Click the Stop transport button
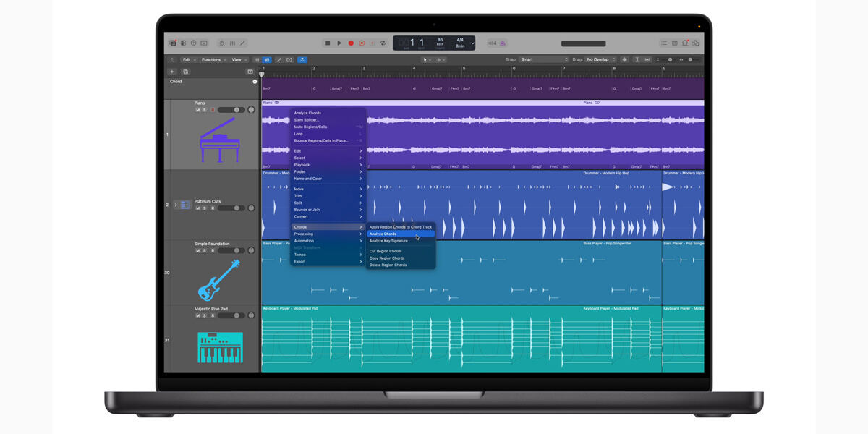 (328, 43)
